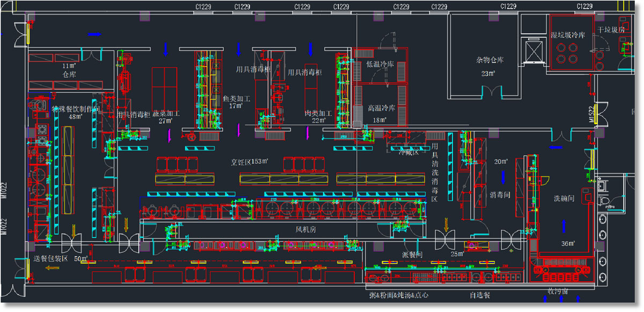Click the 烹饪区153㎡ area label
This screenshot has height=312, width=644.
(x=249, y=161)
